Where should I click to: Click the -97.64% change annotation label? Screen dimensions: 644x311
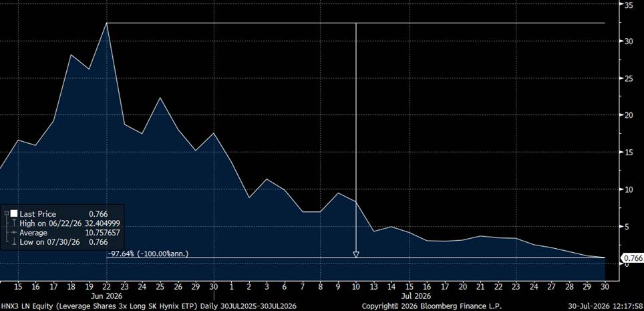[x=148, y=254]
